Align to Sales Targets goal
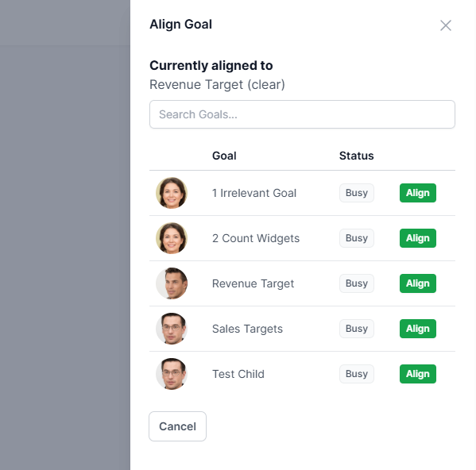The image size is (476, 470). tap(418, 329)
